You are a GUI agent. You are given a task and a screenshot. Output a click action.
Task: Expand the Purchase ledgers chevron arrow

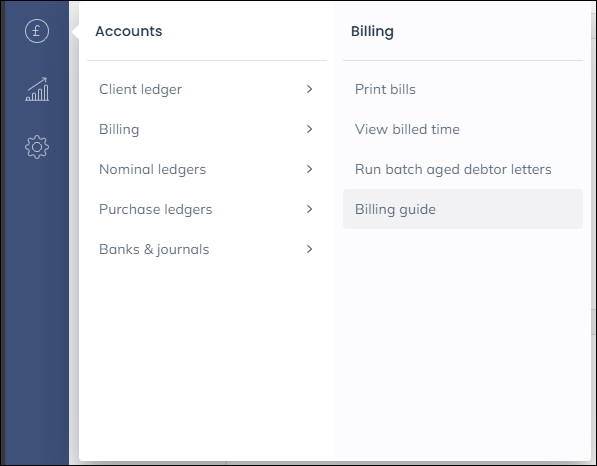coord(309,209)
